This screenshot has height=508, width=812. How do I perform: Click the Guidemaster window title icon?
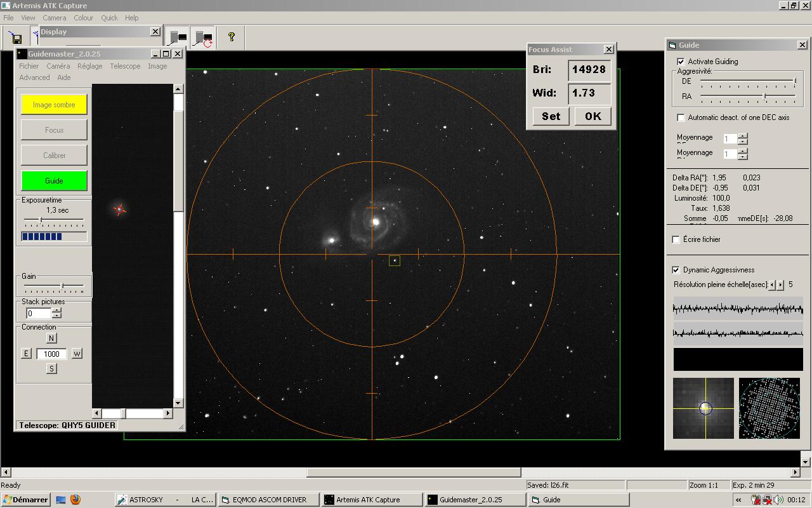22,54
